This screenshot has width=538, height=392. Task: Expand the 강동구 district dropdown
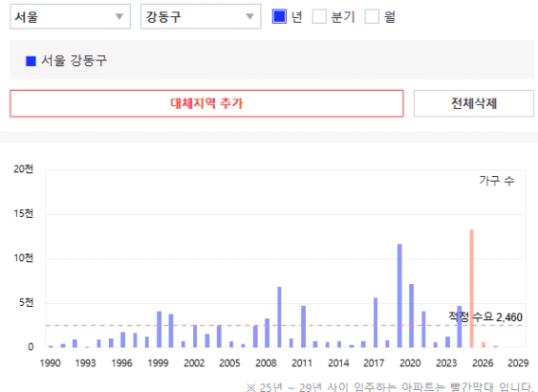tap(201, 16)
